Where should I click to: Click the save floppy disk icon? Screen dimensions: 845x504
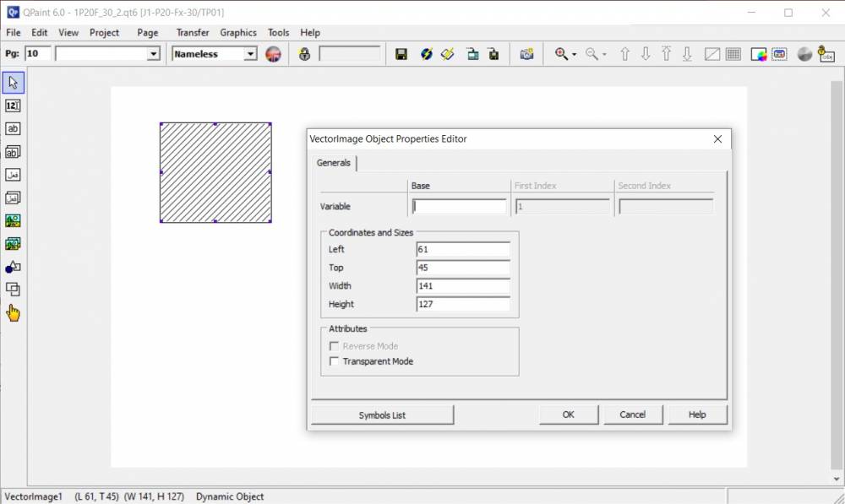[401, 54]
